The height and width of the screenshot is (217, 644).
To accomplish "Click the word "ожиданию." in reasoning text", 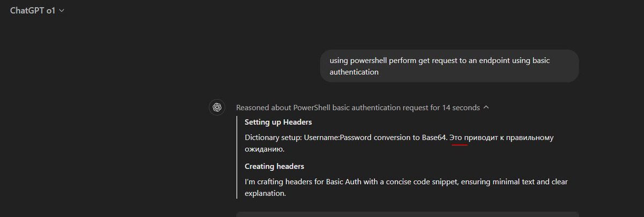I will [265, 149].
